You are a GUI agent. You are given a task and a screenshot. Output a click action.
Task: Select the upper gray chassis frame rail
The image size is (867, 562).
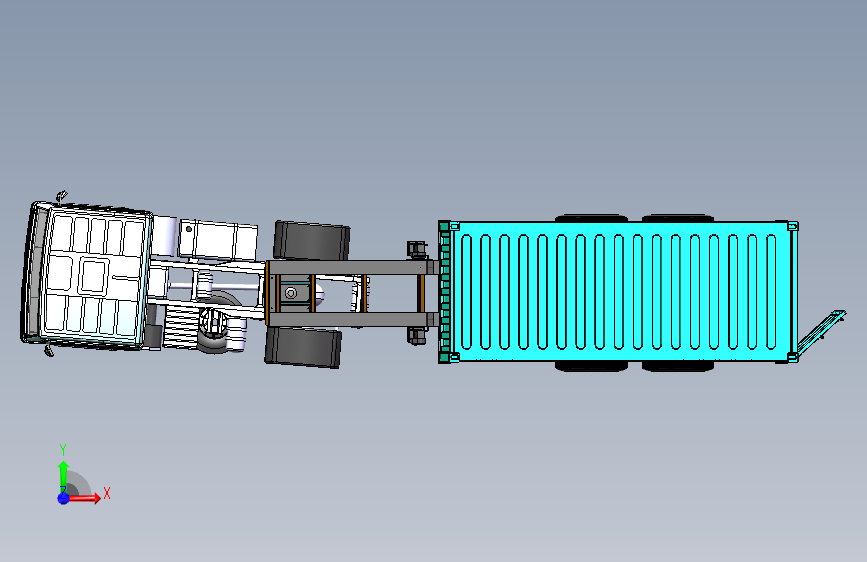(352, 267)
